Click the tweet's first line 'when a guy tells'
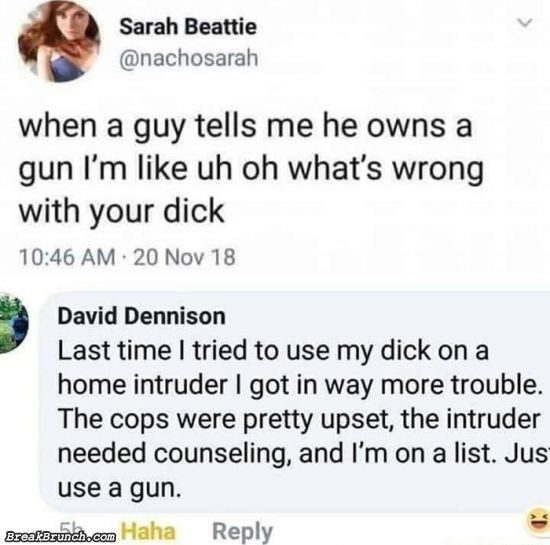 (x=137, y=126)
